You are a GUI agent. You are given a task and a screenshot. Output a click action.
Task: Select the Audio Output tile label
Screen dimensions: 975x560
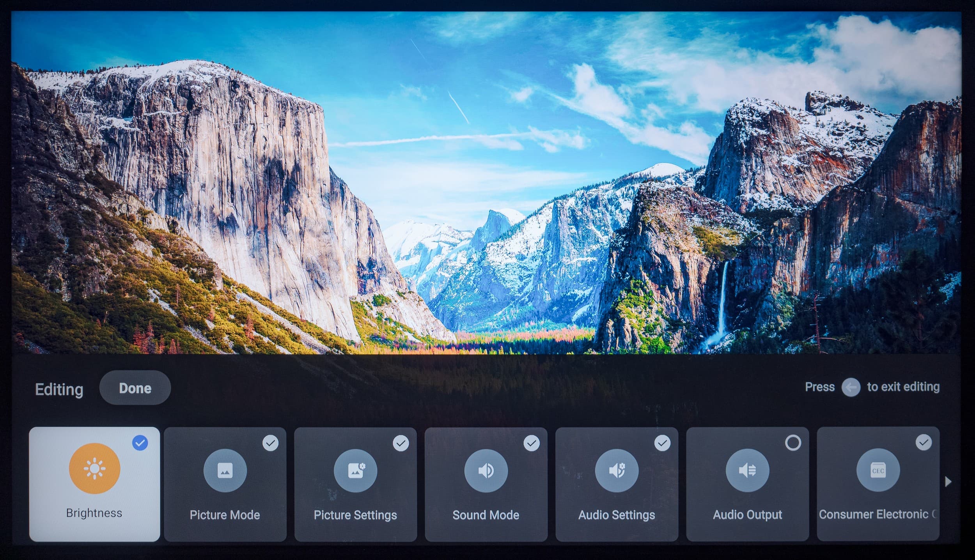pos(747,514)
